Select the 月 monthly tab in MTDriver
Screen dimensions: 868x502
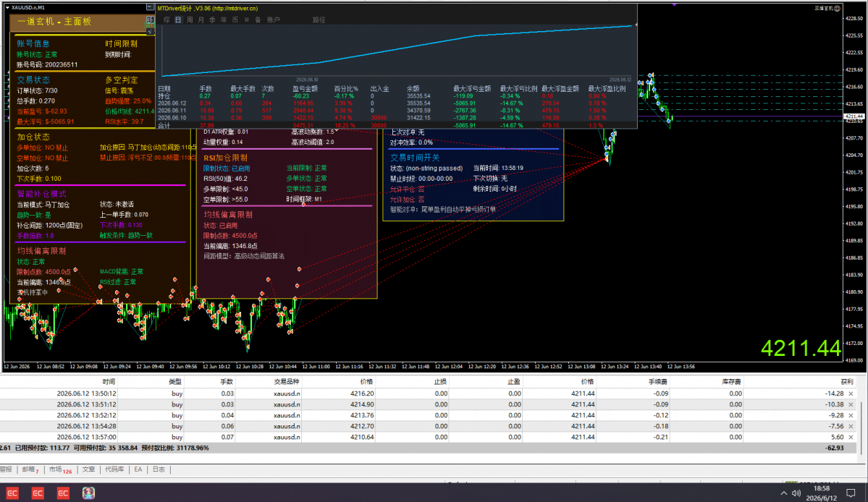point(201,20)
